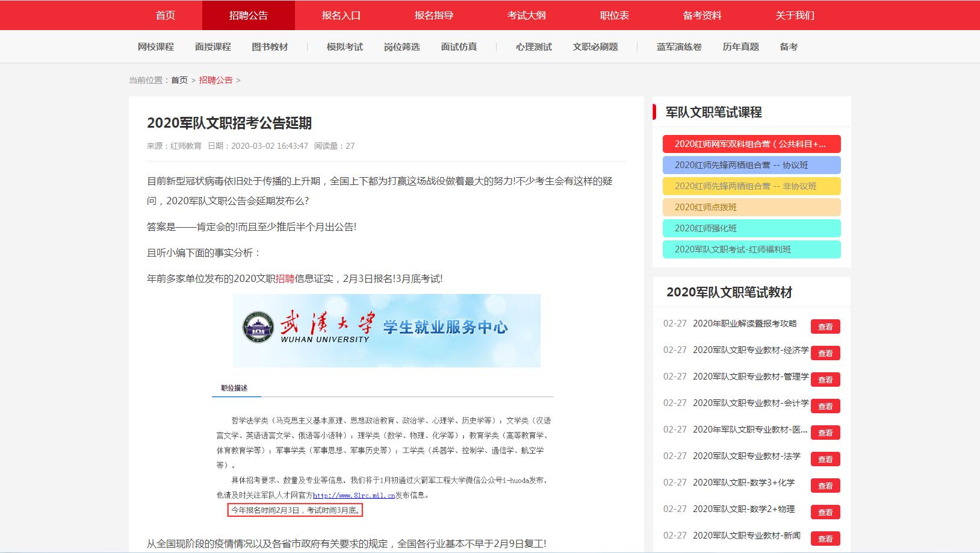Screen dimensions: 980x553
Task: Choose the 2020红师强化班 course
Action: 751,228
